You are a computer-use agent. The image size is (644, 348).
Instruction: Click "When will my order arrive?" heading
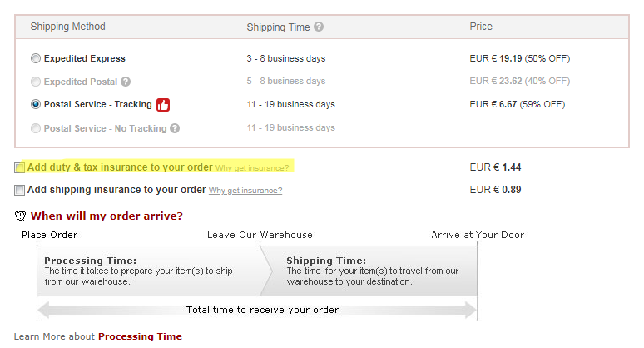pyautogui.click(x=107, y=216)
